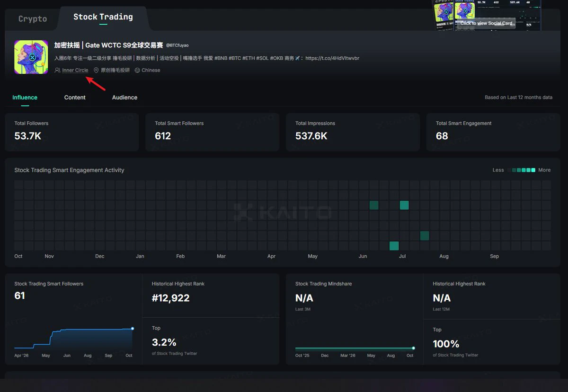This screenshot has width=568, height=392.
Task: Open the t.co link in the bio
Action: [x=332, y=58]
